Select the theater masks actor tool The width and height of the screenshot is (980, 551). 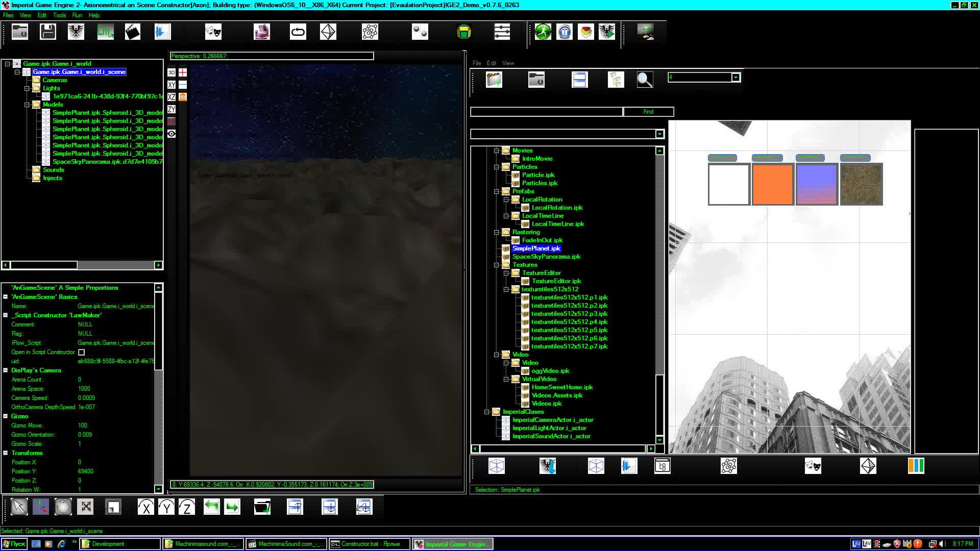tap(212, 32)
